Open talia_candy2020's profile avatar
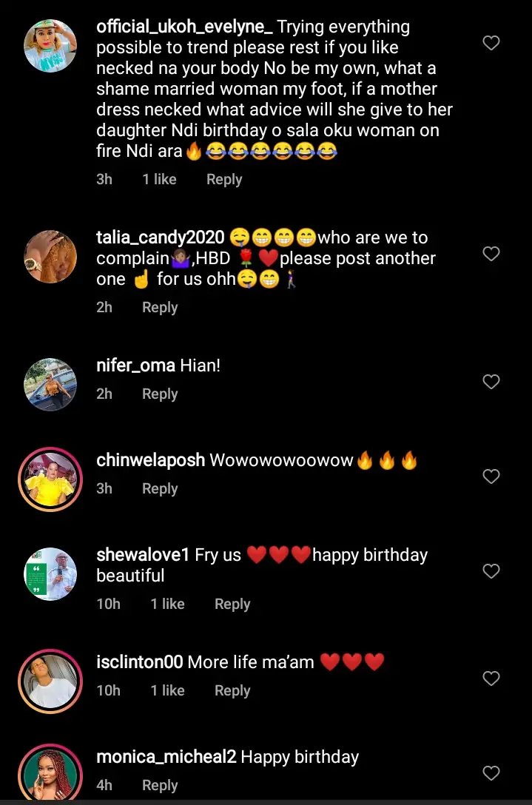Screen dimensions: 532x805 (x=50, y=256)
